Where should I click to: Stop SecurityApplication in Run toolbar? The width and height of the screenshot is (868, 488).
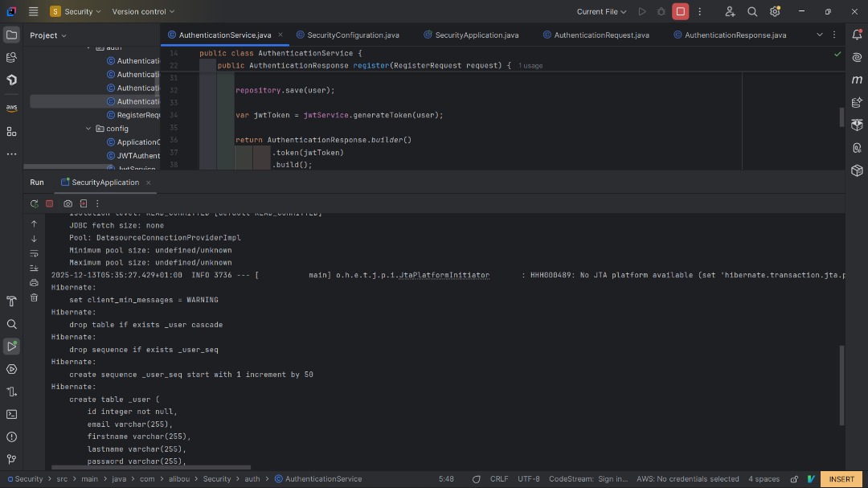[49, 204]
